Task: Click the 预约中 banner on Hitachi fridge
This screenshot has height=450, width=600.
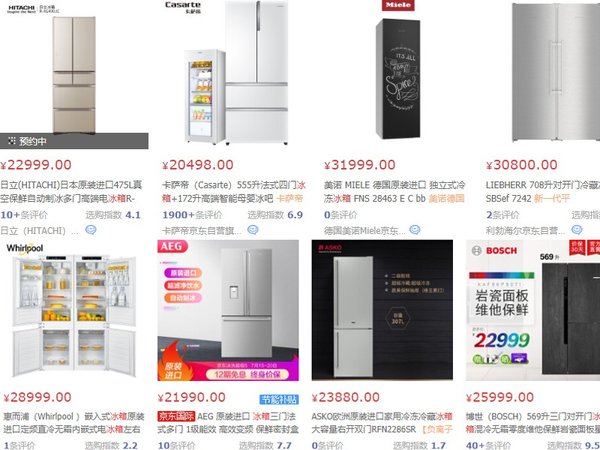Action: [x=74, y=141]
